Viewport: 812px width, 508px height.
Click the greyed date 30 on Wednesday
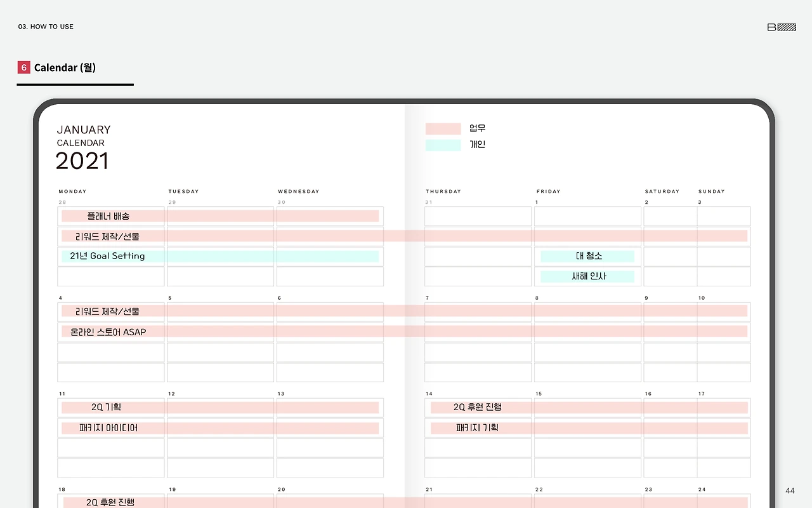(x=282, y=203)
